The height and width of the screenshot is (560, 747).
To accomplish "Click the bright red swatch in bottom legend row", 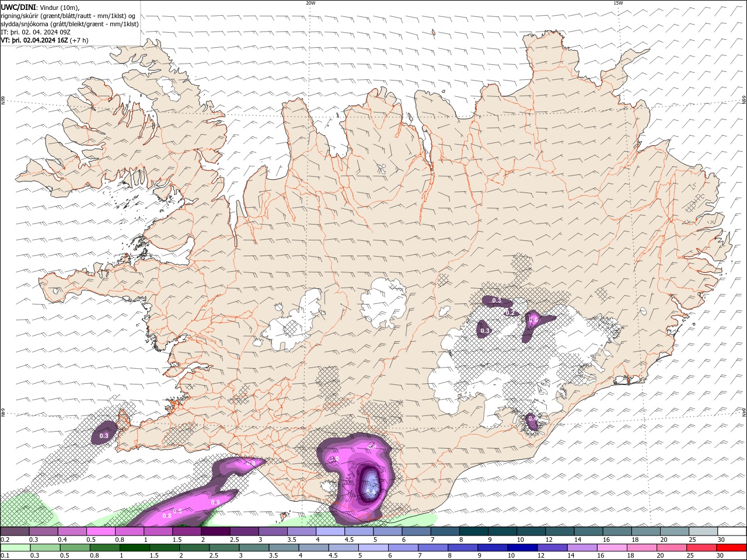I will [731, 548].
